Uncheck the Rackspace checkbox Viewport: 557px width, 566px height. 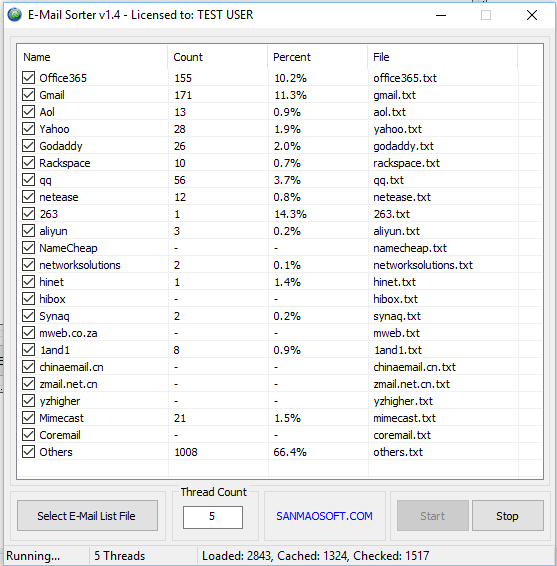(x=29, y=162)
